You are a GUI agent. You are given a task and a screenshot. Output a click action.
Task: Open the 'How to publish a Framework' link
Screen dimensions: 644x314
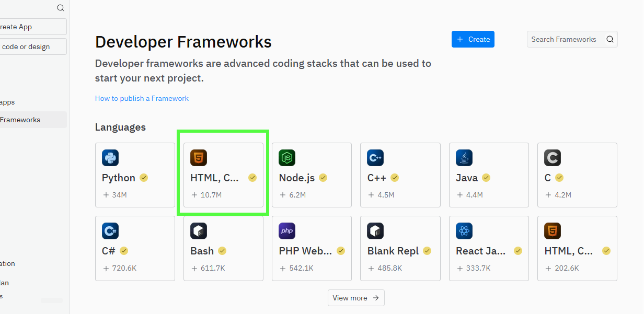click(142, 98)
